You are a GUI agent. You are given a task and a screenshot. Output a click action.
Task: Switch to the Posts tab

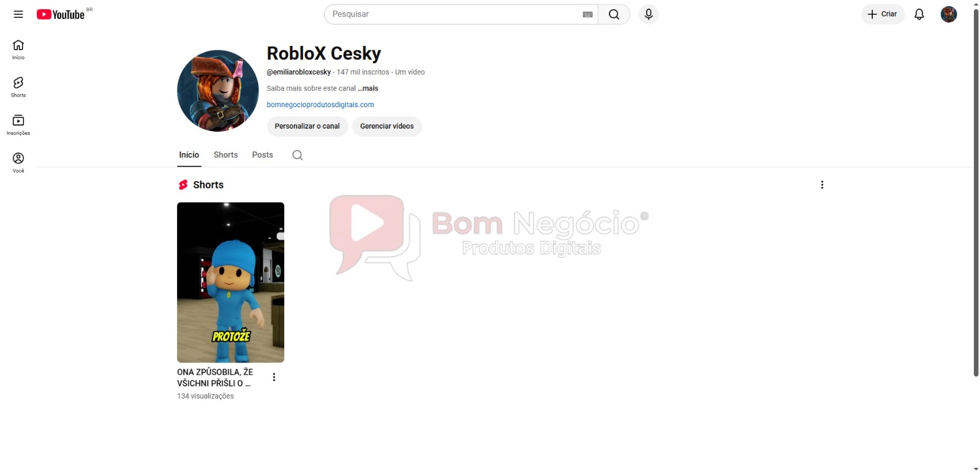pos(262,155)
